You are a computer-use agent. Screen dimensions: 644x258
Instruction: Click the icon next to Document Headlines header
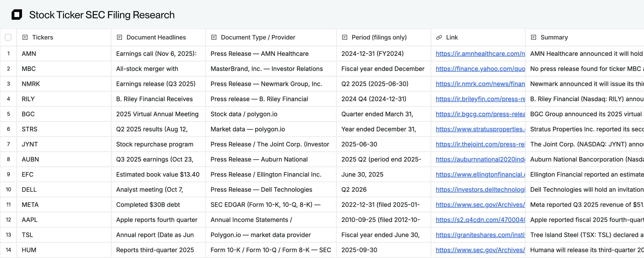(120, 37)
